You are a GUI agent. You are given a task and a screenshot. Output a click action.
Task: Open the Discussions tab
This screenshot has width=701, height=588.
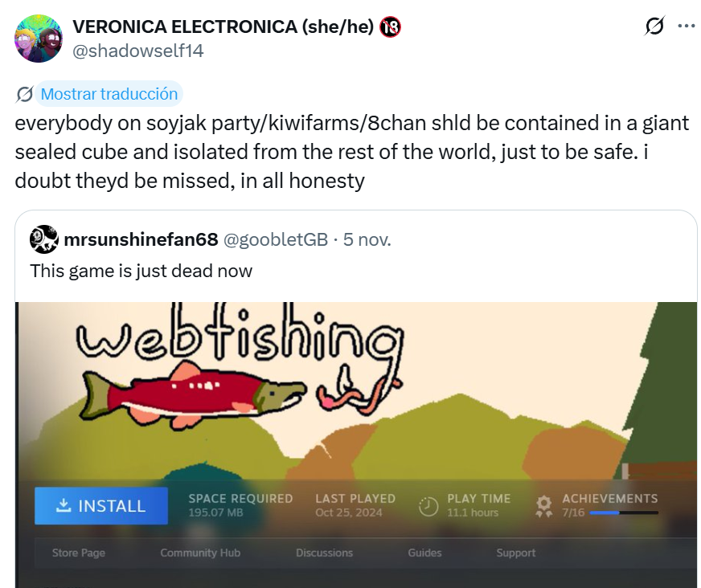pos(324,553)
